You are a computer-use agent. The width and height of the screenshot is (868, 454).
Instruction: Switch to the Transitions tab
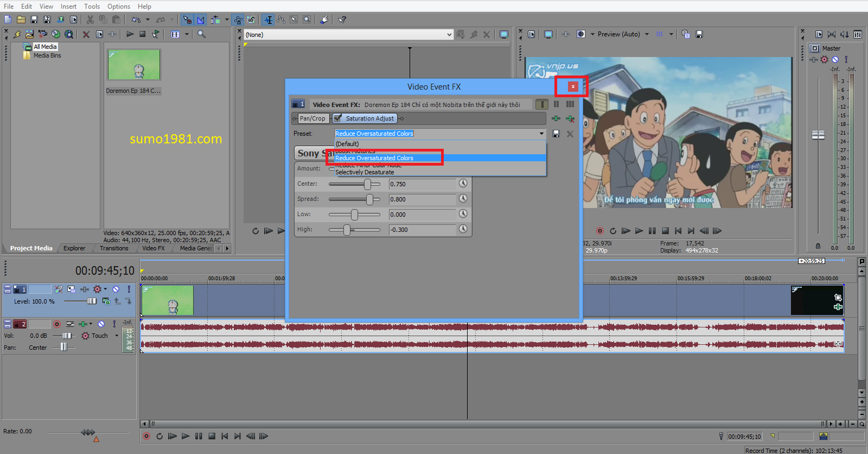pos(114,248)
